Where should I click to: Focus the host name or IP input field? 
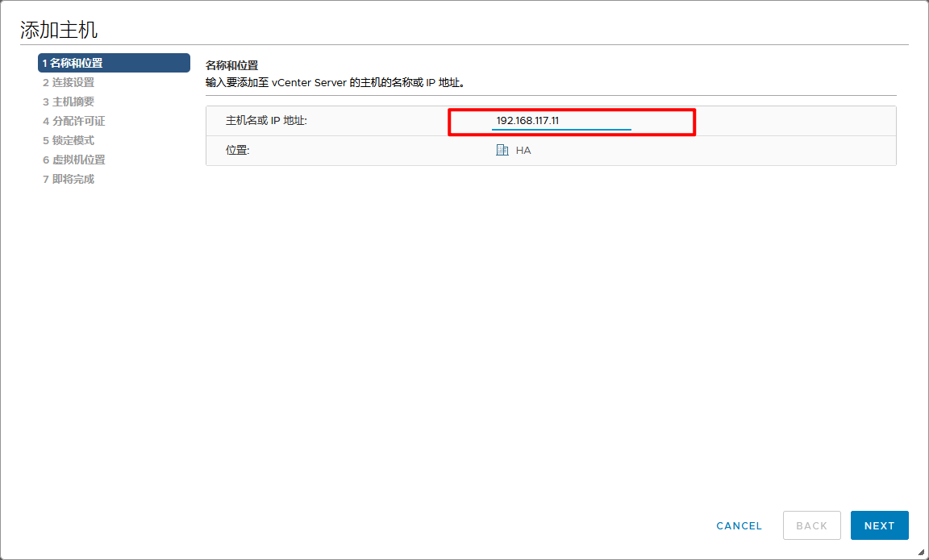(x=597, y=121)
